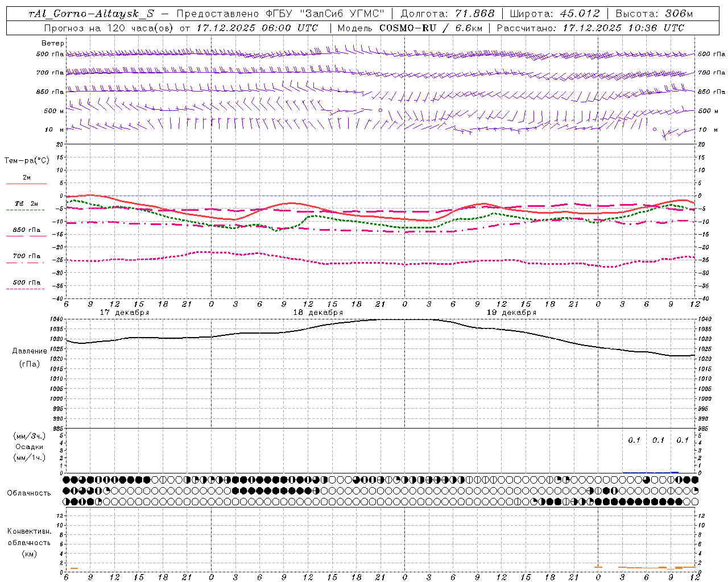Click the calm-wind circle in the 10 м row

pyautogui.click(x=655, y=129)
